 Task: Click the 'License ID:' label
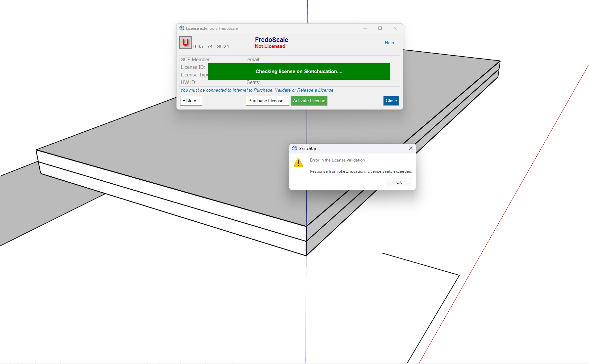click(193, 67)
